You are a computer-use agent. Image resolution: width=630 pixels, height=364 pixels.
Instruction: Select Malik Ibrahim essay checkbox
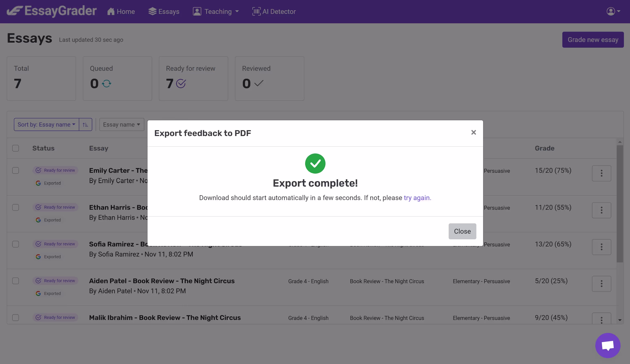tap(16, 317)
